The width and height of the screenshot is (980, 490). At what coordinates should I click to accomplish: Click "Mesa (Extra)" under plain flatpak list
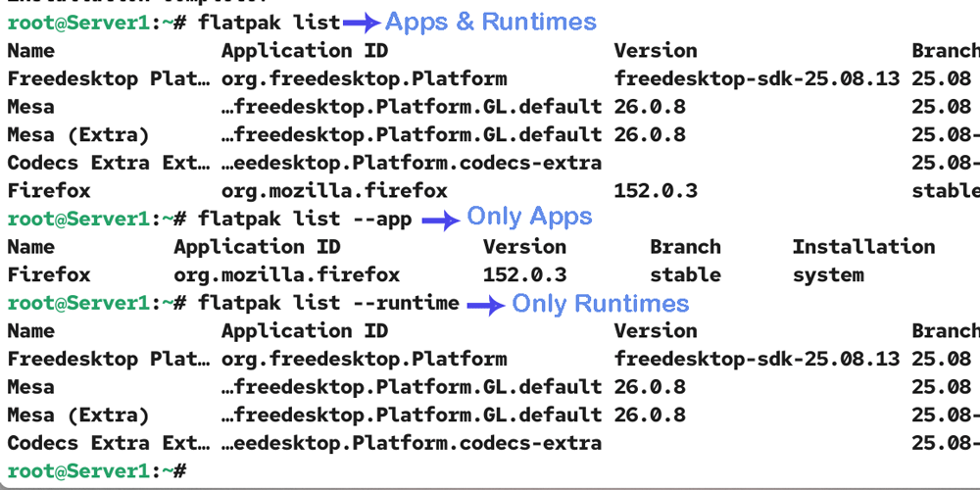click(78, 135)
